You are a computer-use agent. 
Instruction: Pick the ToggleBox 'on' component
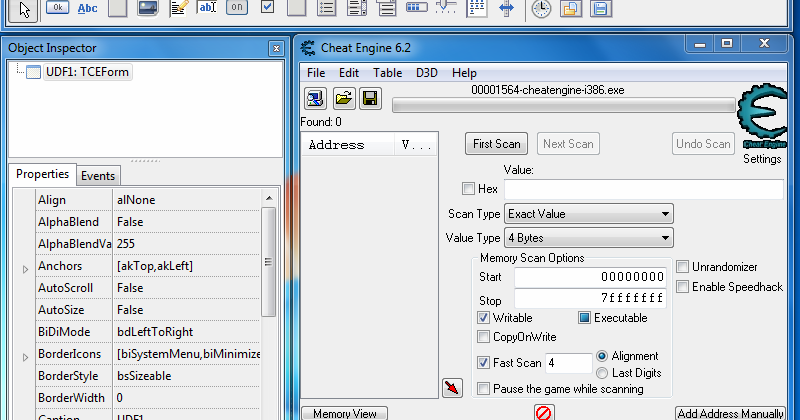tap(237, 7)
